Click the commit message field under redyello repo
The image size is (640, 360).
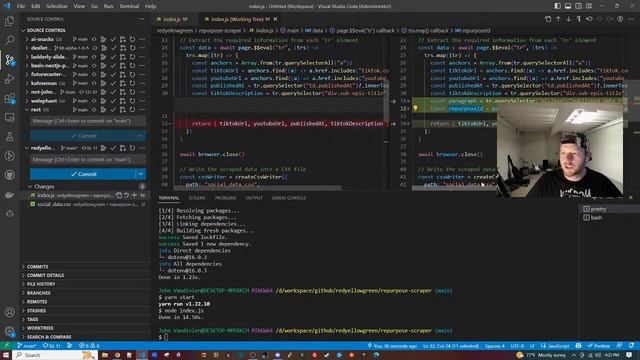tap(88, 160)
